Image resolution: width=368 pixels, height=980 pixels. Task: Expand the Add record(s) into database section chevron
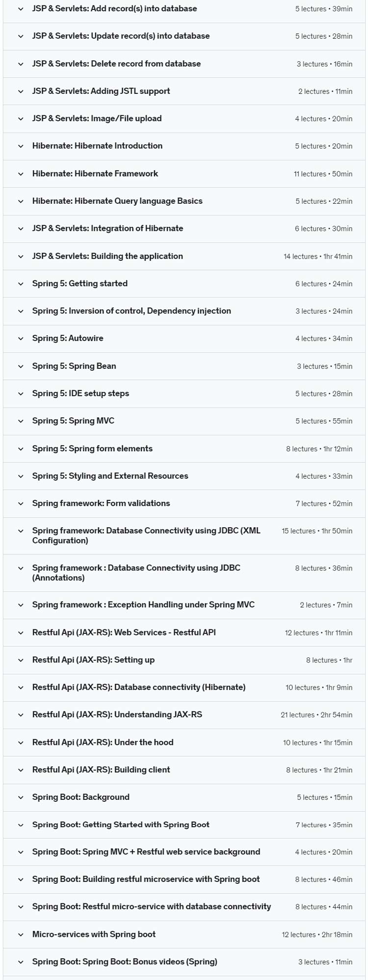21,9
